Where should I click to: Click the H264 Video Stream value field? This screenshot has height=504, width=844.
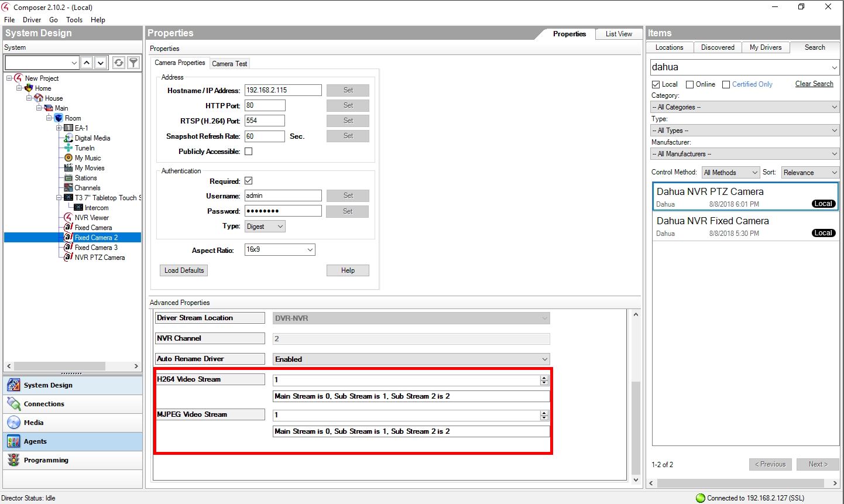[x=406, y=380]
